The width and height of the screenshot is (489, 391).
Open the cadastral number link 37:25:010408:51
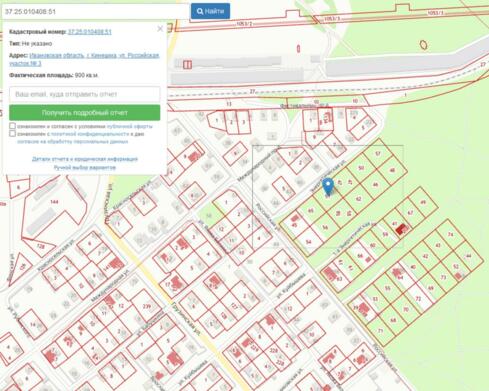pos(90,32)
